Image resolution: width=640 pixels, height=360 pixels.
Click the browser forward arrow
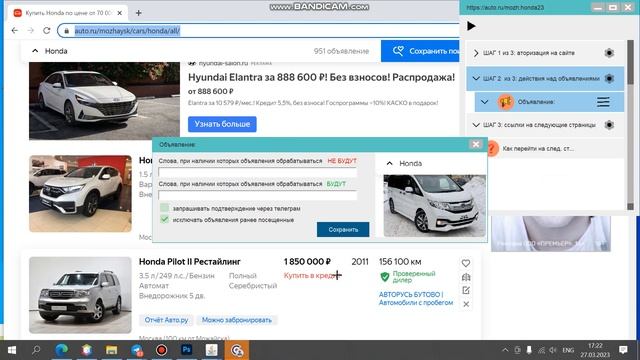(x=31, y=31)
